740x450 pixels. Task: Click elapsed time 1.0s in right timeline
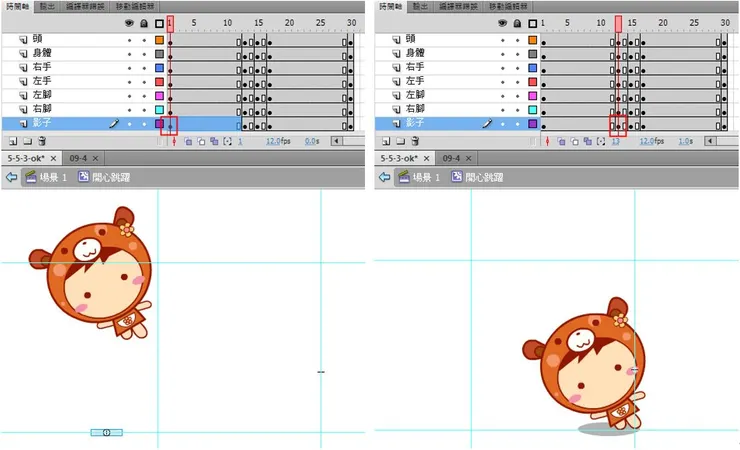(x=685, y=141)
